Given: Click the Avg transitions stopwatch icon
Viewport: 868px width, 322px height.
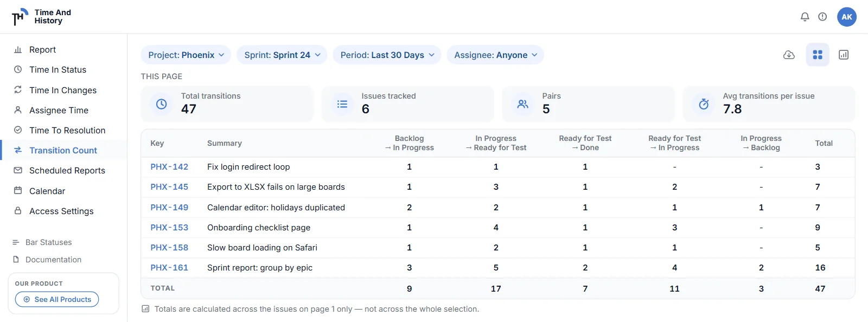Looking at the screenshot, I should (x=704, y=104).
